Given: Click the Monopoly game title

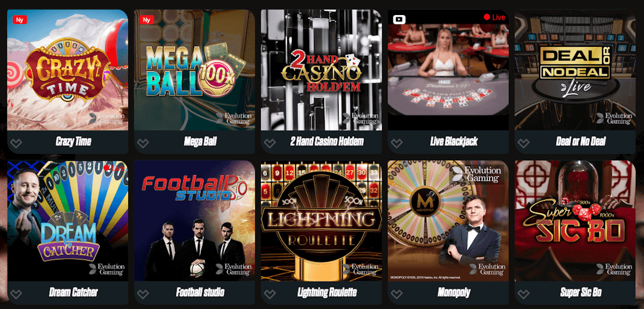Looking at the screenshot, I should pyautogui.click(x=453, y=292).
